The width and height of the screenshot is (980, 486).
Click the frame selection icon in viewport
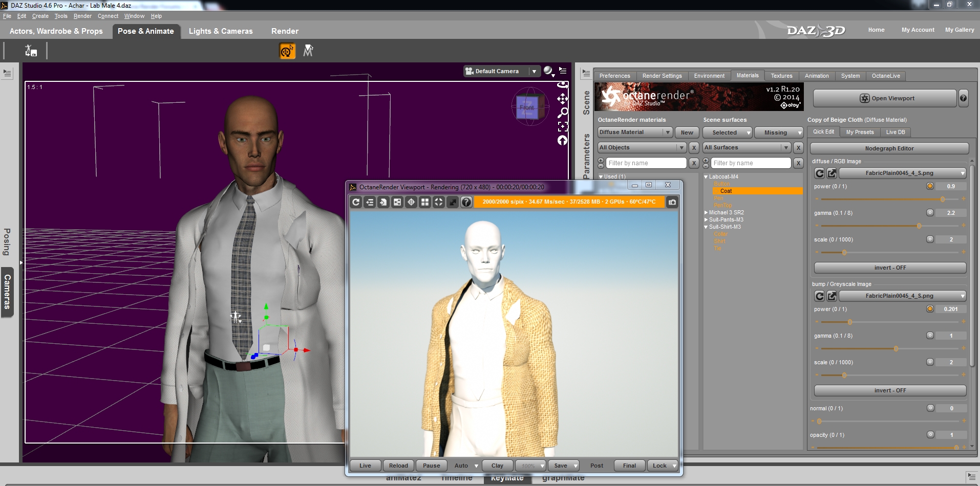[563, 126]
